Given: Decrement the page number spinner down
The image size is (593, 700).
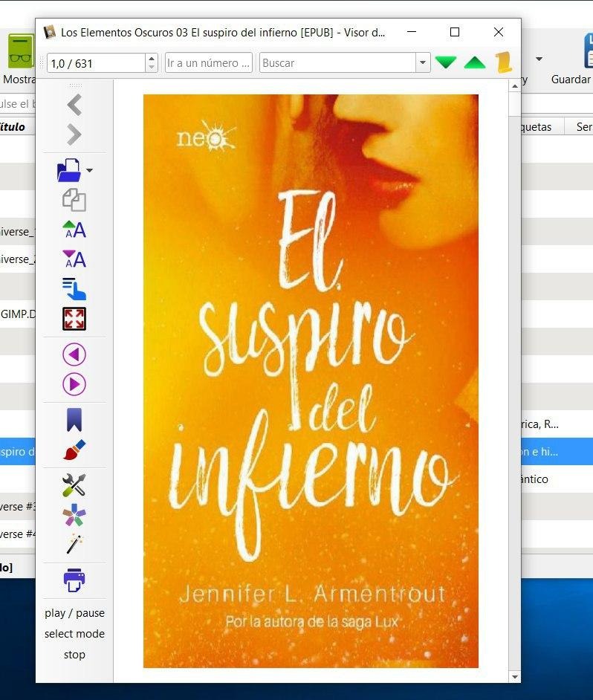Looking at the screenshot, I should pyautogui.click(x=152, y=68).
